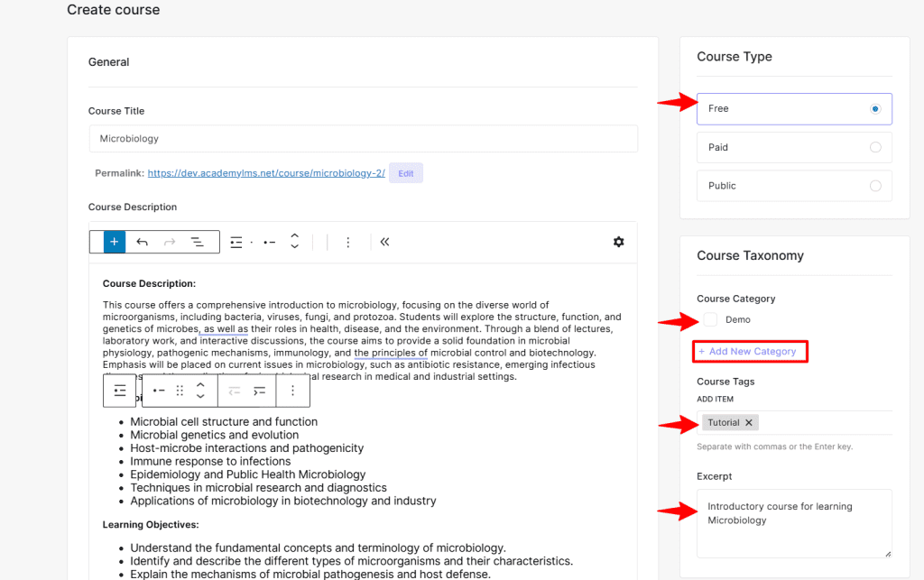
Task: Click the Course Title input field
Action: [x=363, y=139]
